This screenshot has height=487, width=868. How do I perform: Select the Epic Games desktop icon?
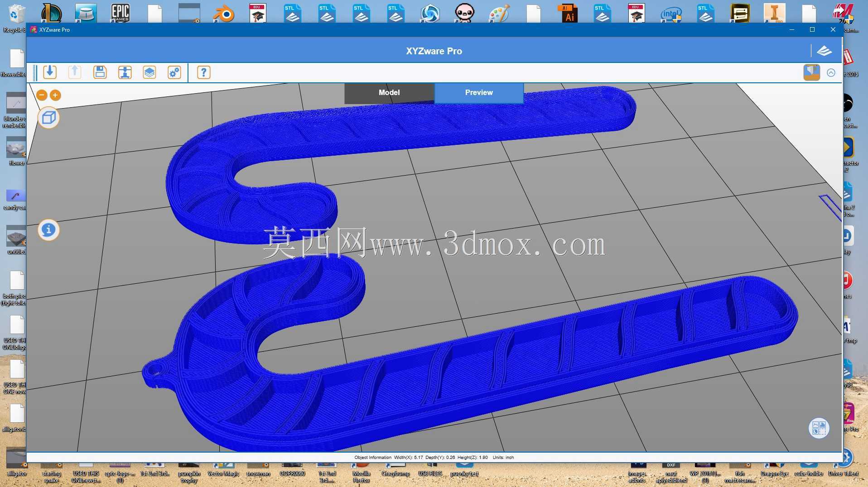click(x=121, y=13)
